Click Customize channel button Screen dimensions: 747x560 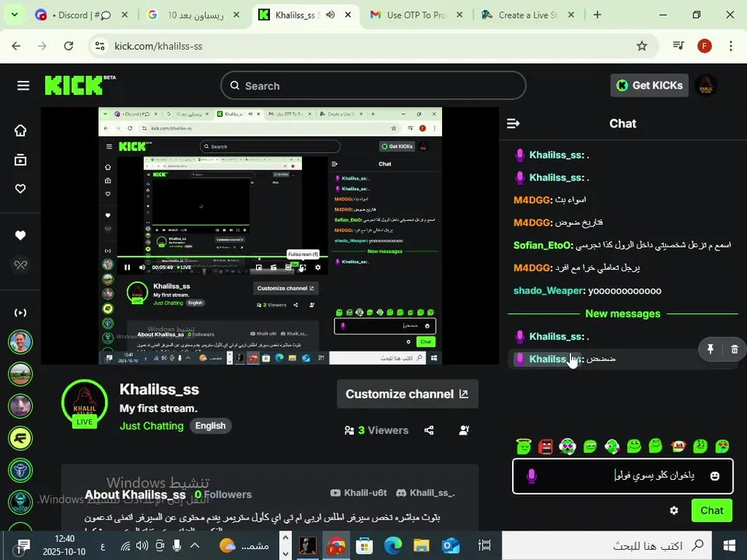click(407, 394)
